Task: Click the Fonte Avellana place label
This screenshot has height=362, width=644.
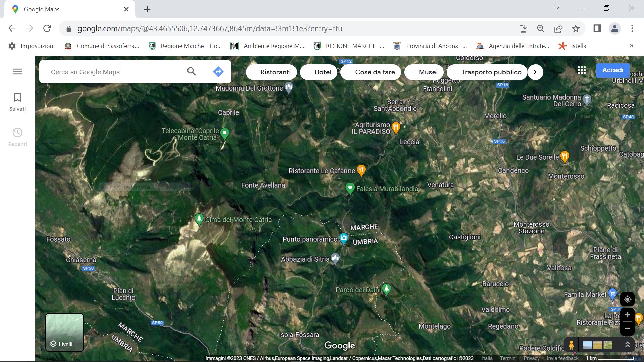Action: tap(263, 185)
